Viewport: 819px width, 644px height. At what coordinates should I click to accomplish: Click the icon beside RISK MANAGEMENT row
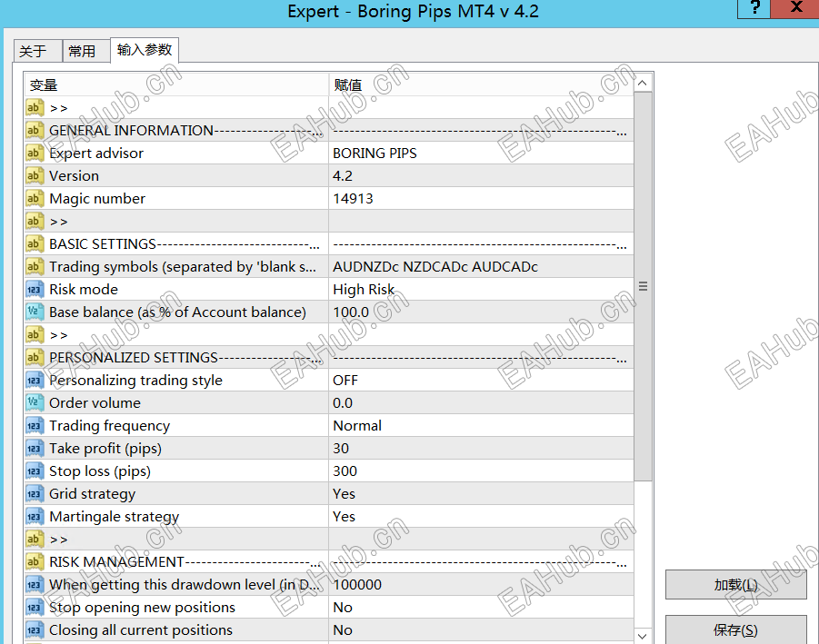pyautogui.click(x=35, y=561)
